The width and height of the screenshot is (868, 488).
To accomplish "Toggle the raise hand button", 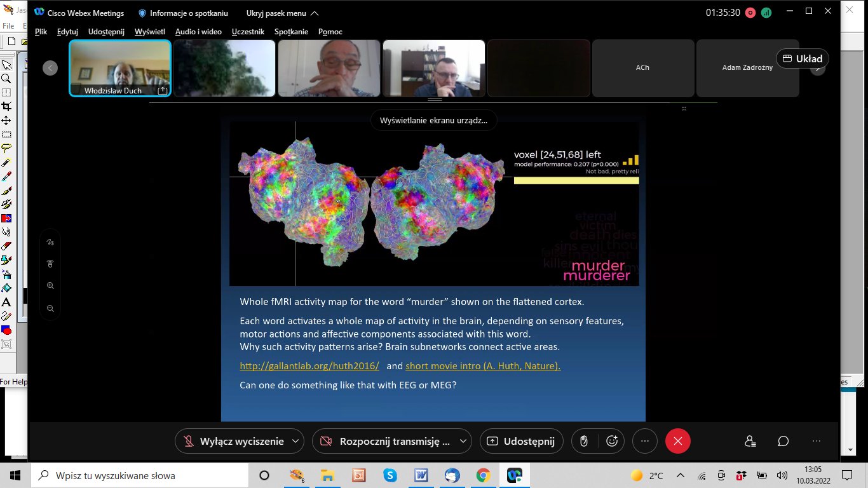I will coord(584,441).
